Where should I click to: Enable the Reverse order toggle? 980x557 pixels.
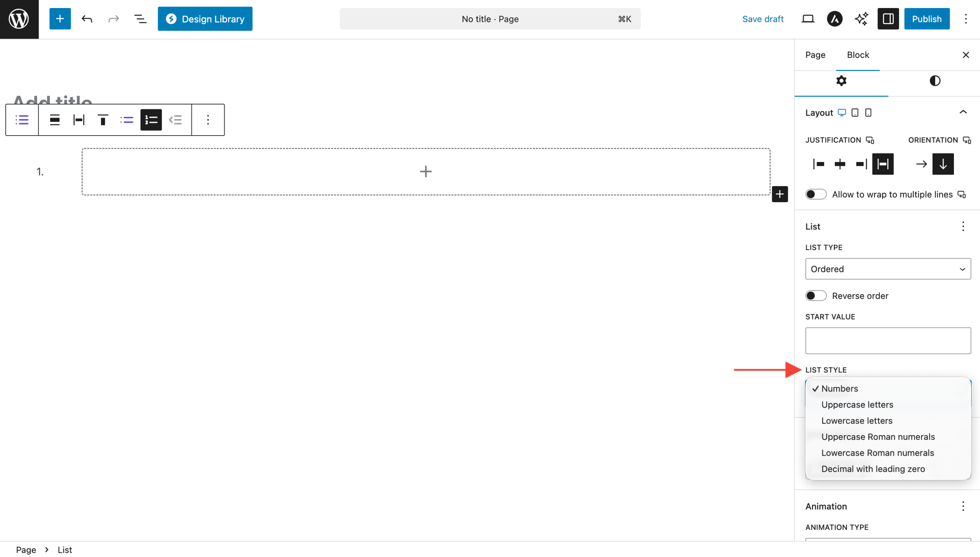816,296
